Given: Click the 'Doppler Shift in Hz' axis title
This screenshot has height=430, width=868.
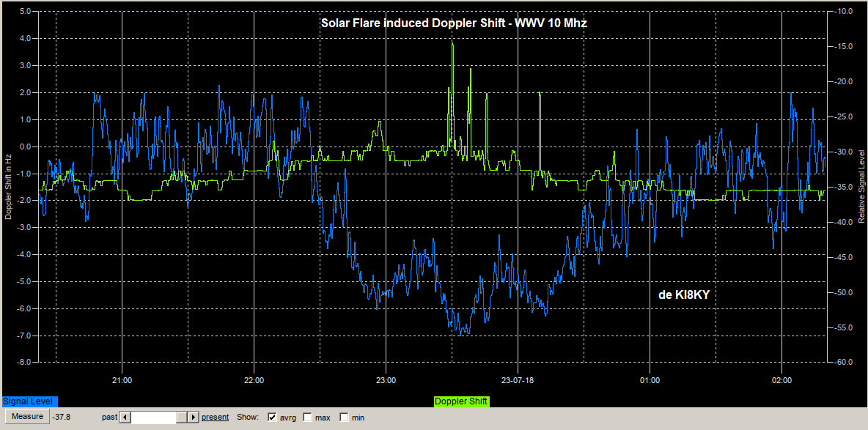Looking at the screenshot, I should point(9,183).
